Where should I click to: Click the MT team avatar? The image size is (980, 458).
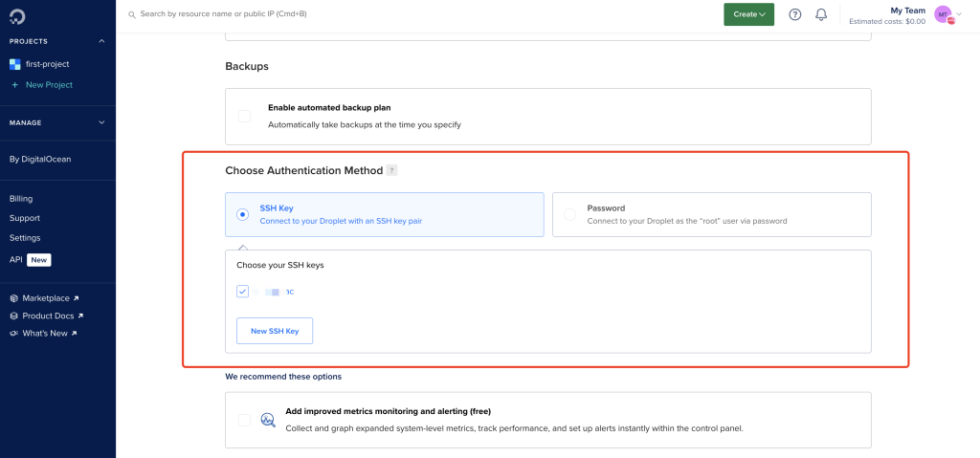pos(943,14)
